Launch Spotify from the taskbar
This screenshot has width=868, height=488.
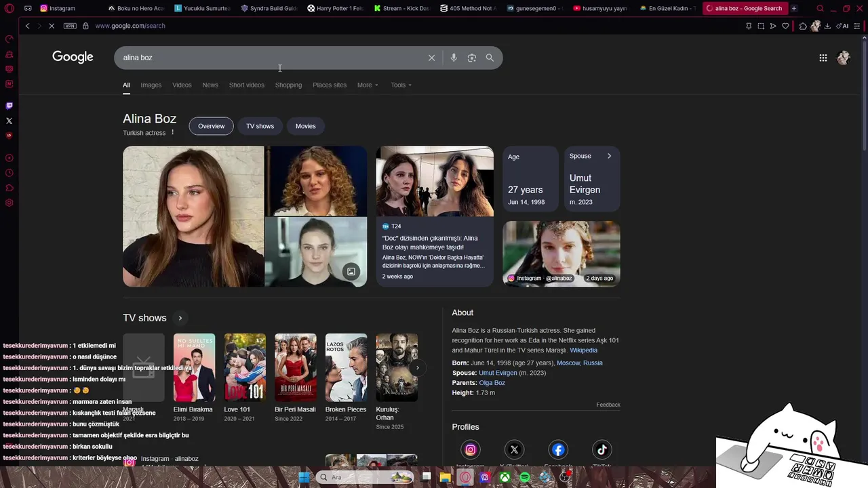click(525, 477)
